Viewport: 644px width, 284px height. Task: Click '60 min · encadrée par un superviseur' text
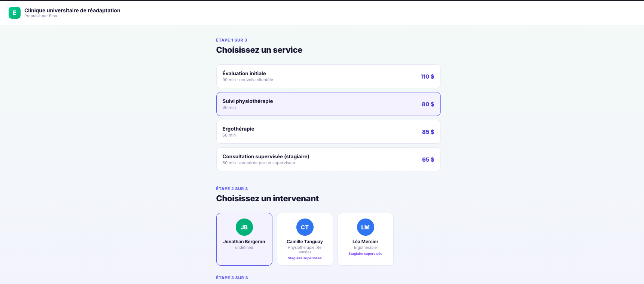tap(259, 163)
